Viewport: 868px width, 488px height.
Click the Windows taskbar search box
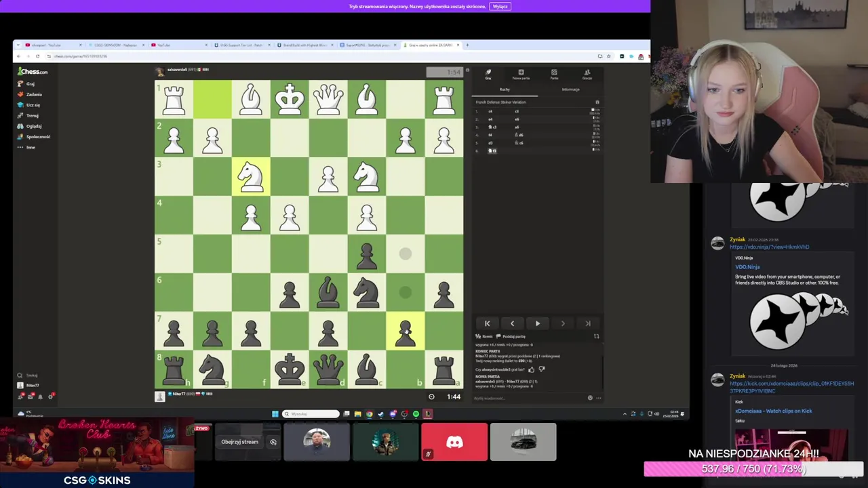tap(311, 413)
